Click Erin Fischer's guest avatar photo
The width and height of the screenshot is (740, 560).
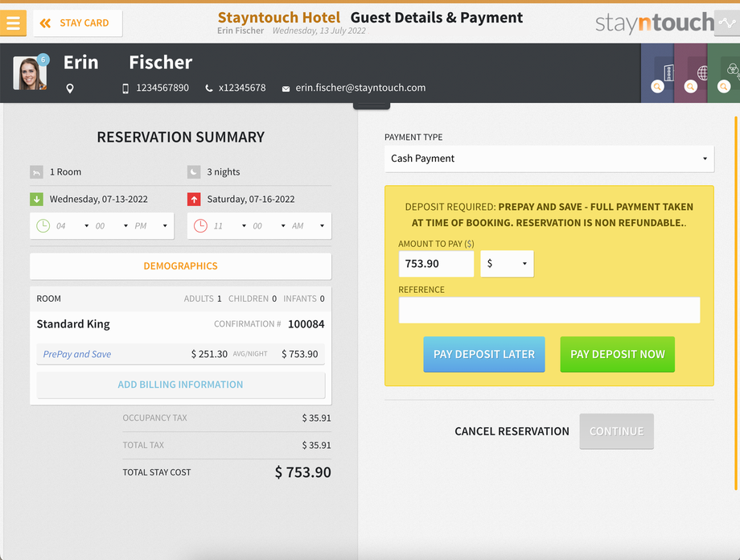click(30, 73)
